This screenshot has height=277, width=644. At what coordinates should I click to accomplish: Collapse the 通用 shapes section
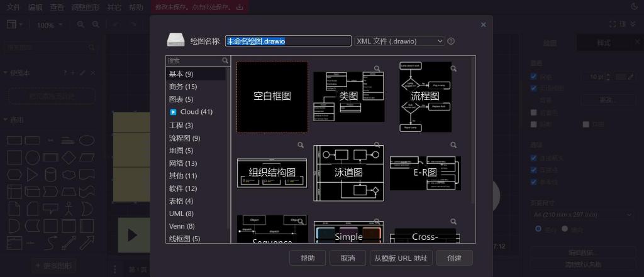pyautogui.click(x=5, y=120)
